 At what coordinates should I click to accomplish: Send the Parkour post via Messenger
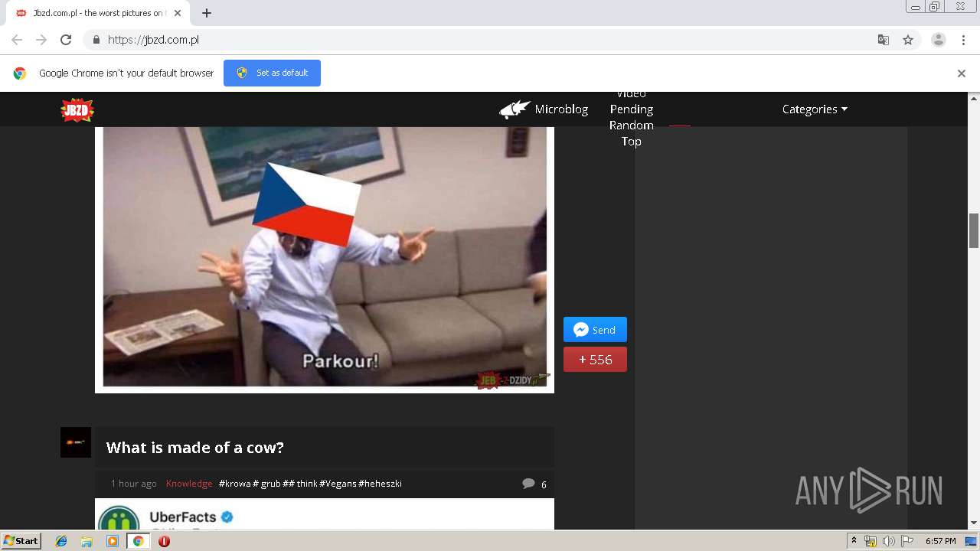click(595, 330)
